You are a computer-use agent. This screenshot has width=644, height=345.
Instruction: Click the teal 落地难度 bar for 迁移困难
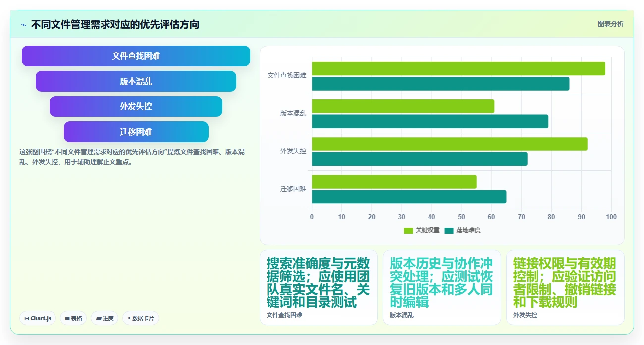[x=409, y=197]
